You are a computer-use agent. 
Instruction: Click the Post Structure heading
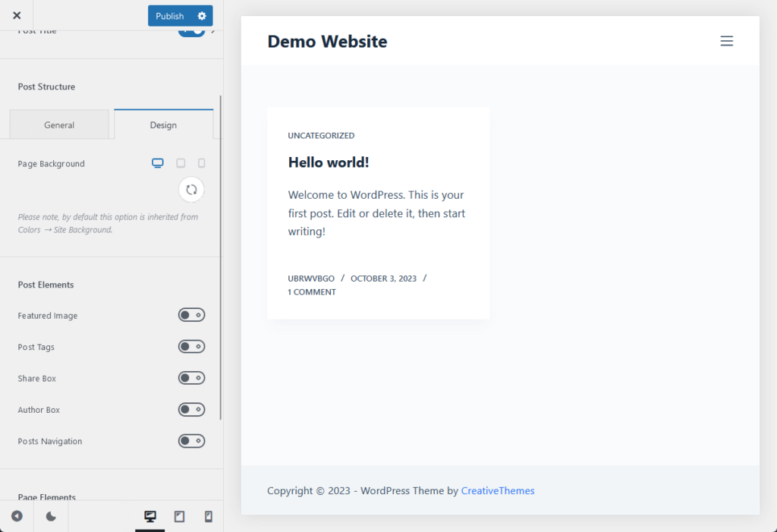[x=46, y=87]
